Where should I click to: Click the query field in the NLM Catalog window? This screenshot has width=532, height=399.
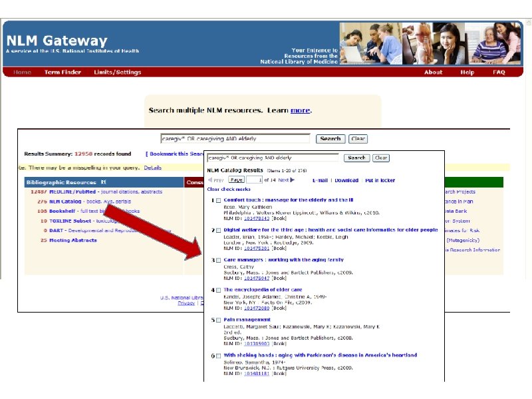(x=273, y=158)
